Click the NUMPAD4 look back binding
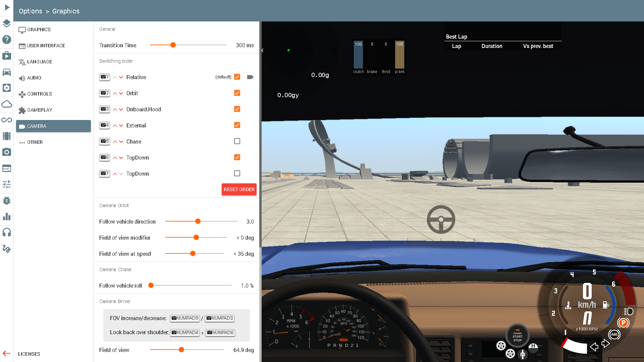644x362 pixels. [185, 333]
